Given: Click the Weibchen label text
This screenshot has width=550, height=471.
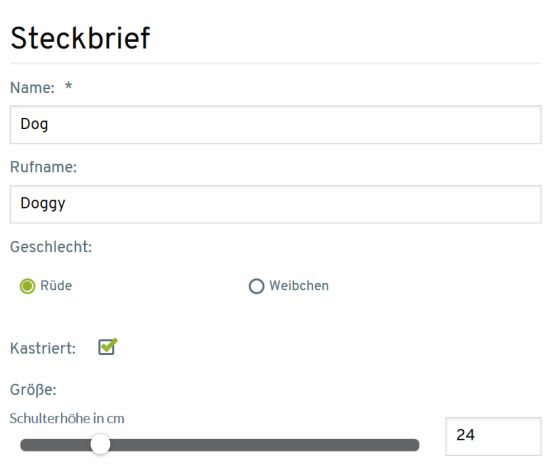Looking at the screenshot, I should [299, 286].
